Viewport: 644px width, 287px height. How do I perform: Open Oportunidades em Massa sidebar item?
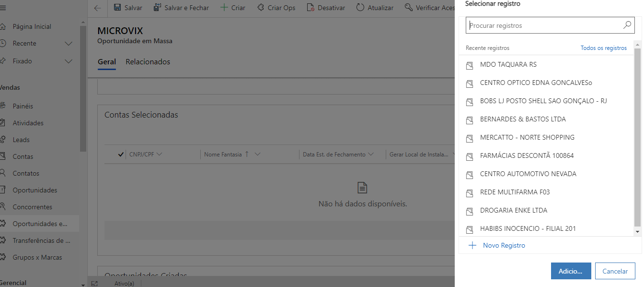[x=39, y=224]
